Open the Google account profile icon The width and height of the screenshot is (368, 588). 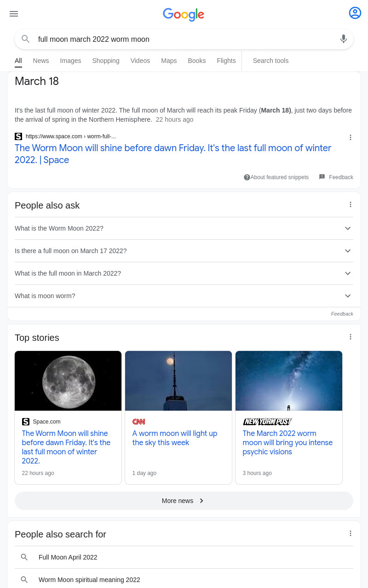point(355,13)
